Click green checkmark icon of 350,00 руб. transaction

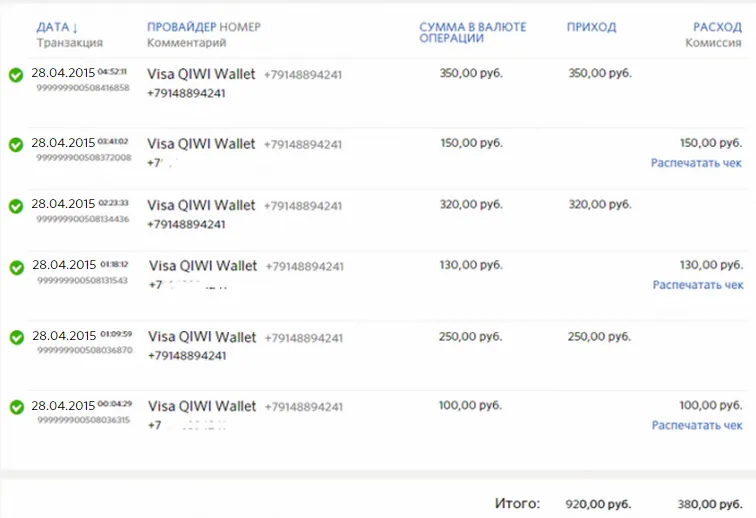[x=16, y=75]
